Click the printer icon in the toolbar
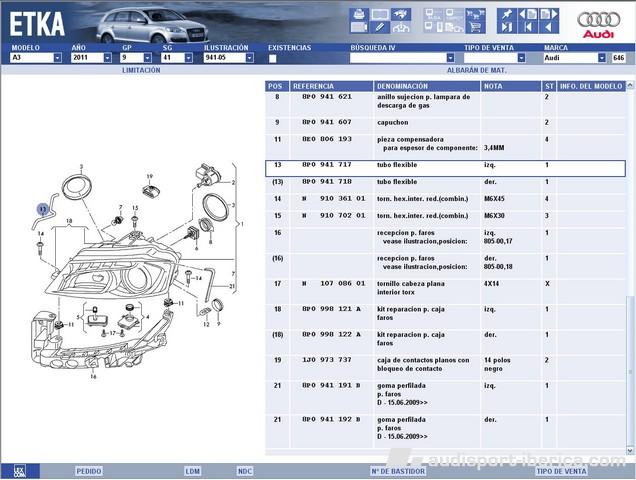The image size is (636, 480). (359, 15)
